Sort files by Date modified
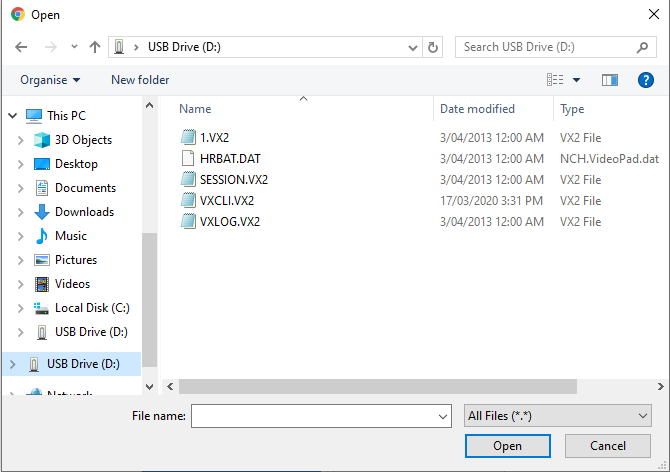Image resolution: width=670 pixels, height=472 pixels. point(477,109)
